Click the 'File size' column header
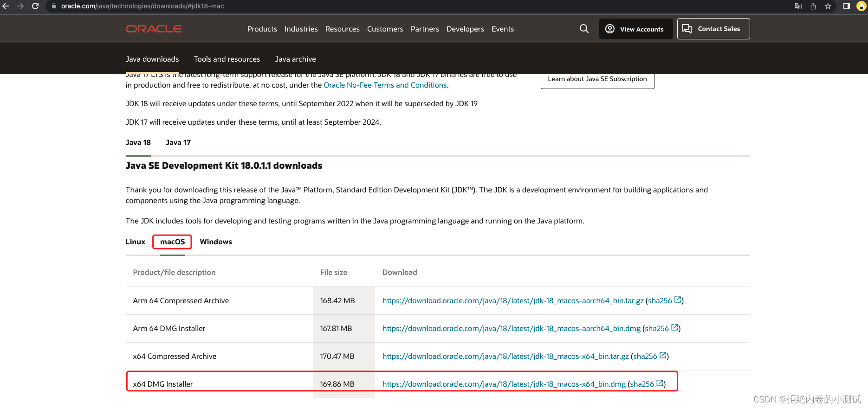Screen dimensions: 868x408 point(334,272)
